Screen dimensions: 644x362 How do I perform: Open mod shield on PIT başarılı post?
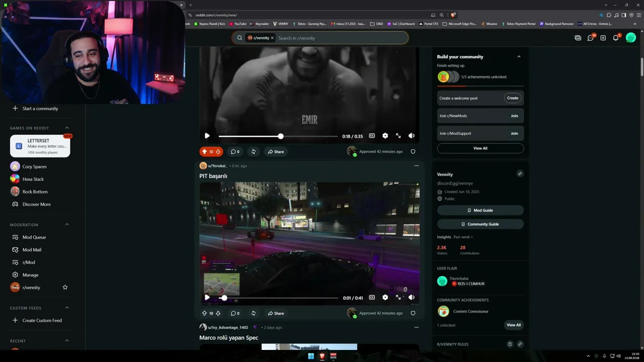click(x=413, y=313)
